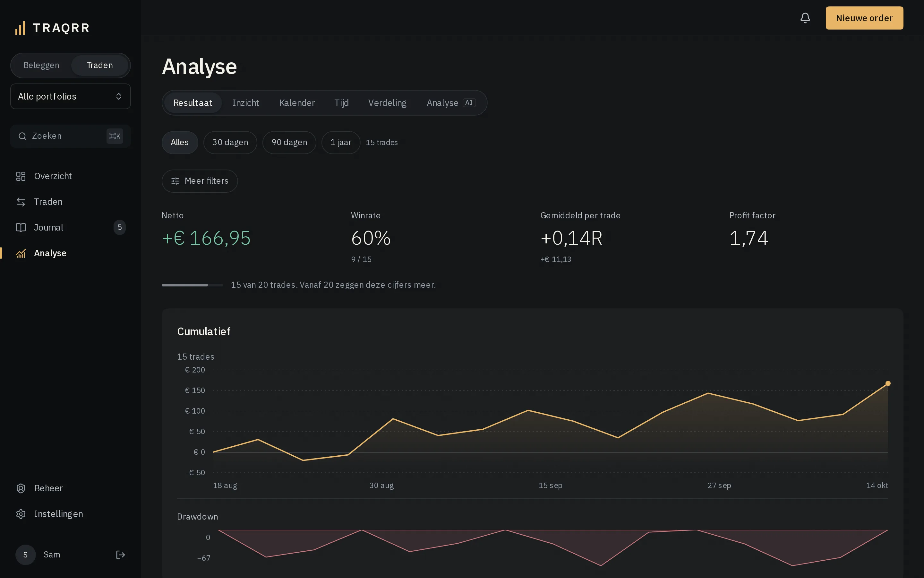
Task: Click the Beheer shield icon
Action: pos(21,488)
